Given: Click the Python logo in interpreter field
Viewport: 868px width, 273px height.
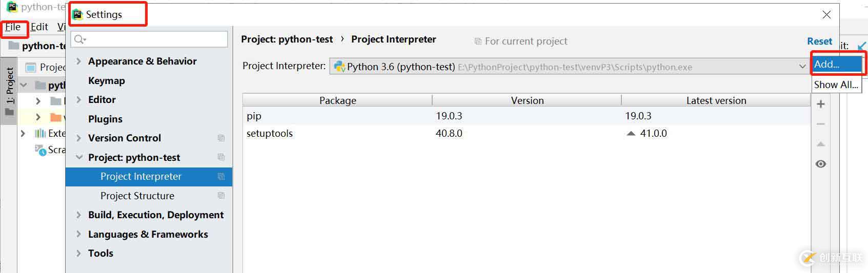Looking at the screenshot, I should point(339,67).
